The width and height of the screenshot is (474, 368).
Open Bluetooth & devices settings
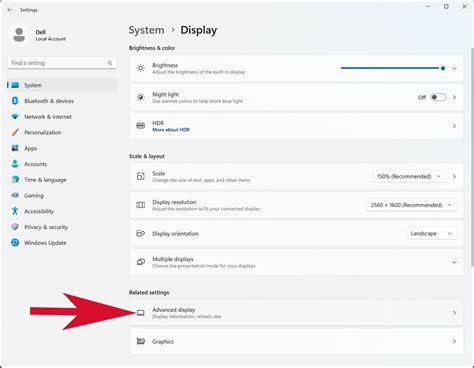click(x=62, y=101)
